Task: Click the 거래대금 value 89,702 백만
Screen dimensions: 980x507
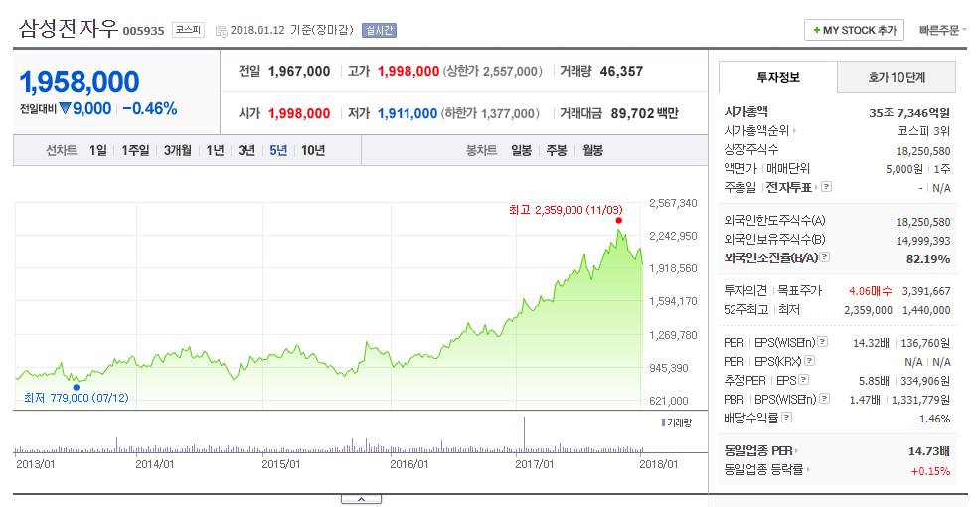Action: pyautogui.click(x=644, y=113)
